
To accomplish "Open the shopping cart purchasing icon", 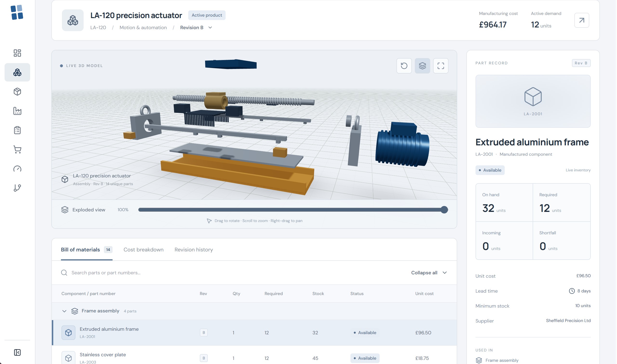I will click(x=17, y=149).
